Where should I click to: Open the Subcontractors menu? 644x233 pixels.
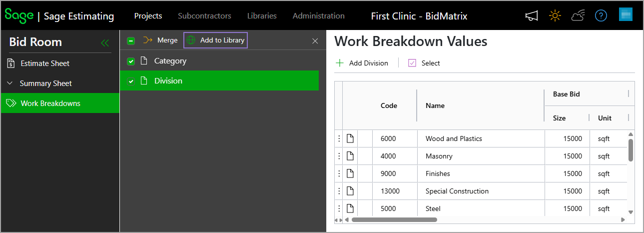(x=204, y=16)
